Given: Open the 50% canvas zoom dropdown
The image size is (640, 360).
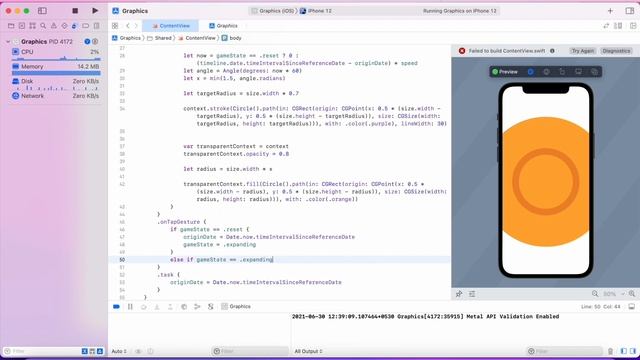Looking at the screenshot, I should [x=613, y=294].
